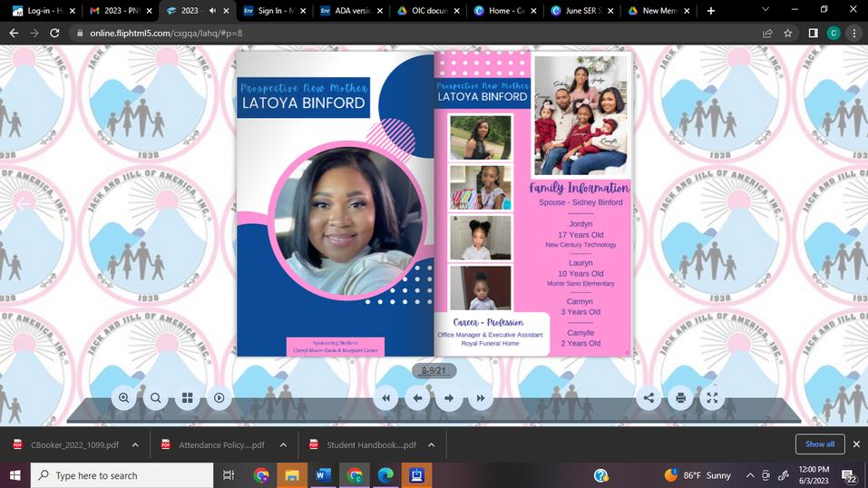Image resolution: width=868 pixels, height=488 pixels.
Task: Click the family group photo
Action: [x=581, y=115]
